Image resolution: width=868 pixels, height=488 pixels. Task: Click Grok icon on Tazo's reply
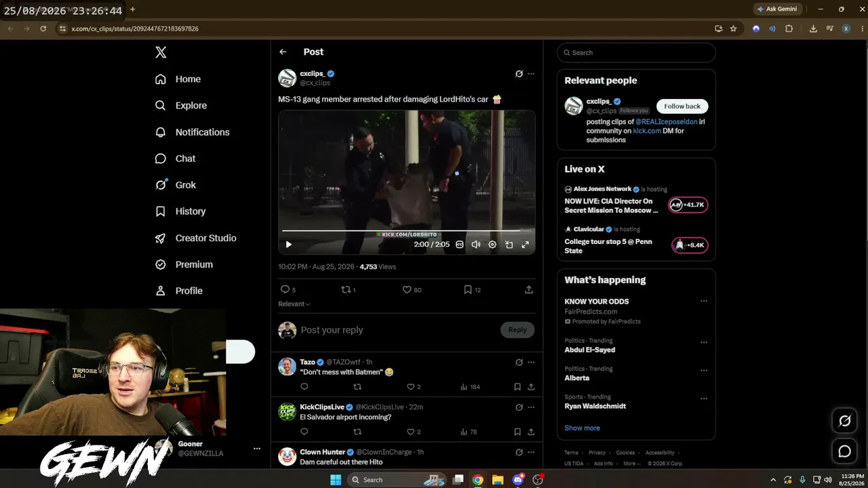pos(519,363)
